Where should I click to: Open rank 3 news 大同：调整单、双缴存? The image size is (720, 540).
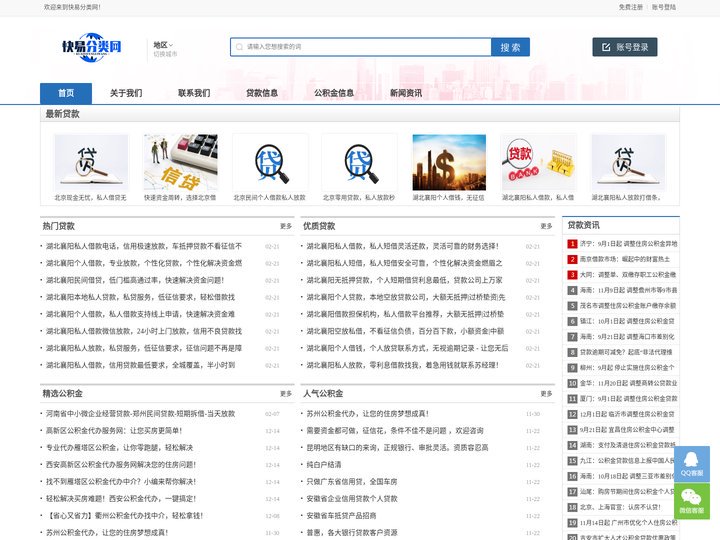pyautogui.click(x=628, y=275)
